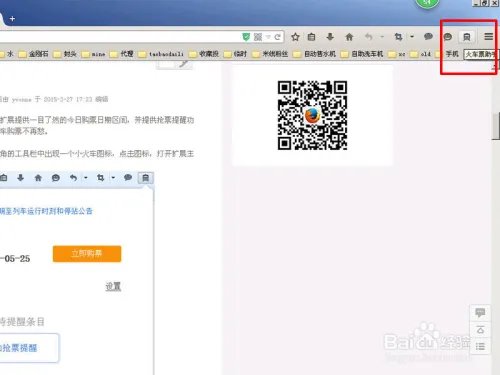500x375 pixels.
Task: Bookmark this page with the star icon
Action: click(295, 37)
